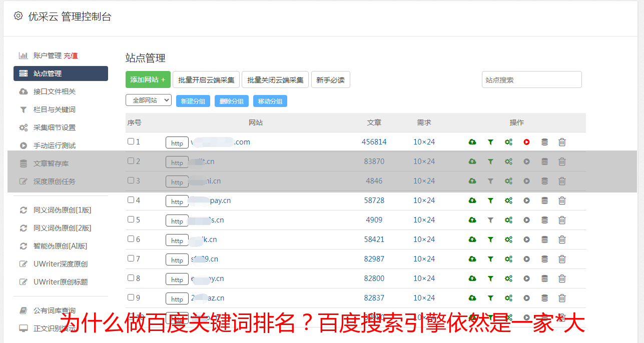Tick the checkbox for site 5
This screenshot has width=644, height=343.
[131, 219]
